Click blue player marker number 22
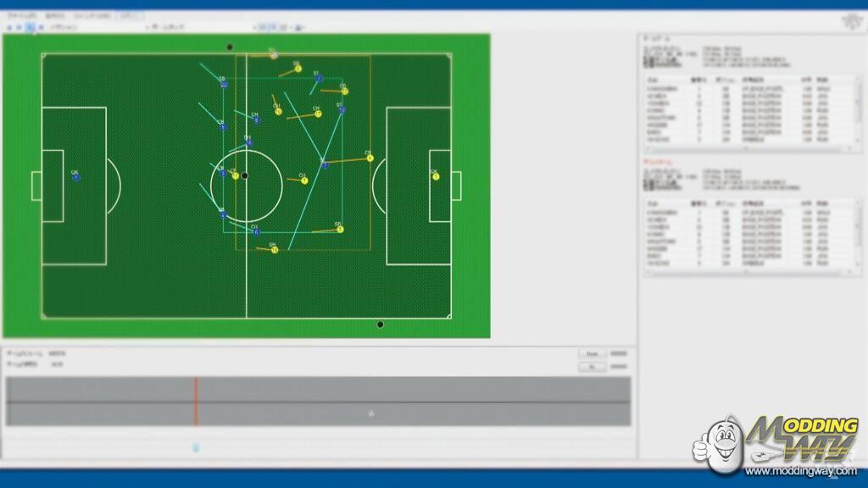868x488 pixels. (223, 85)
